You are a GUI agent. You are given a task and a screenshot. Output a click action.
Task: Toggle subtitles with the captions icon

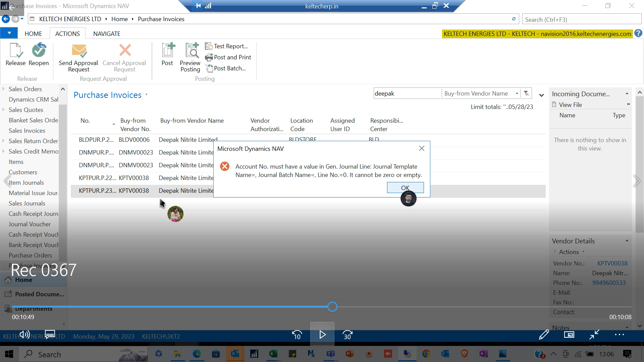click(x=50, y=335)
